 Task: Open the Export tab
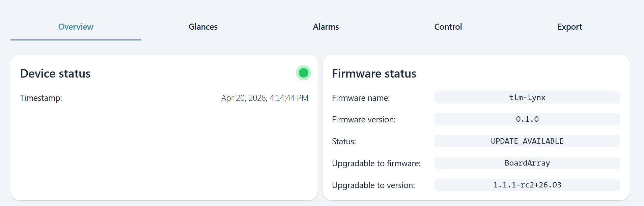click(x=570, y=27)
